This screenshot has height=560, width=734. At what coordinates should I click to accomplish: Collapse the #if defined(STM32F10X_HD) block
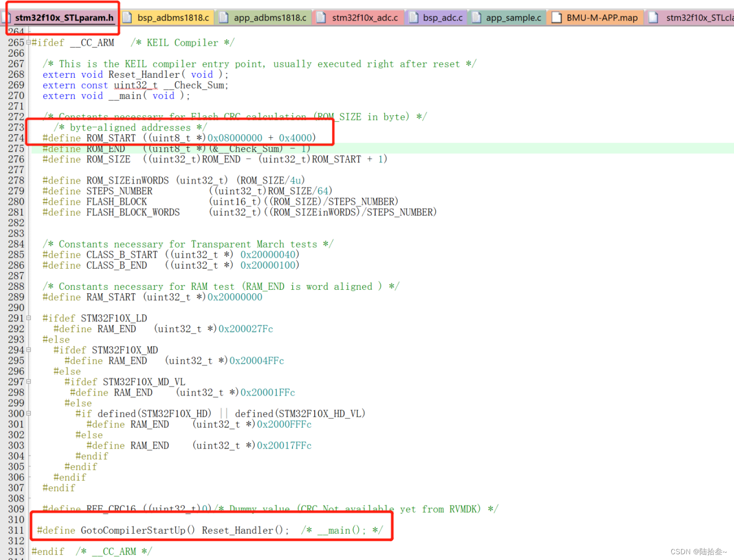[x=28, y=413]
